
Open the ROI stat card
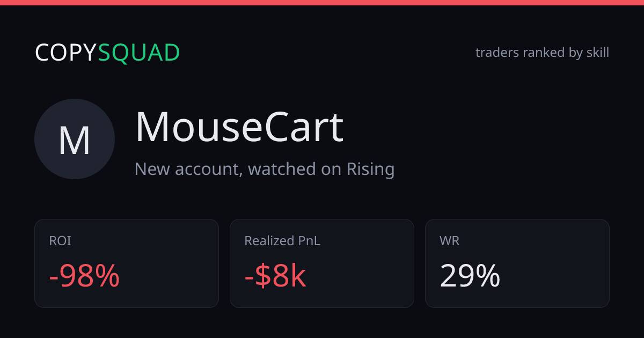tap(127, 263)
